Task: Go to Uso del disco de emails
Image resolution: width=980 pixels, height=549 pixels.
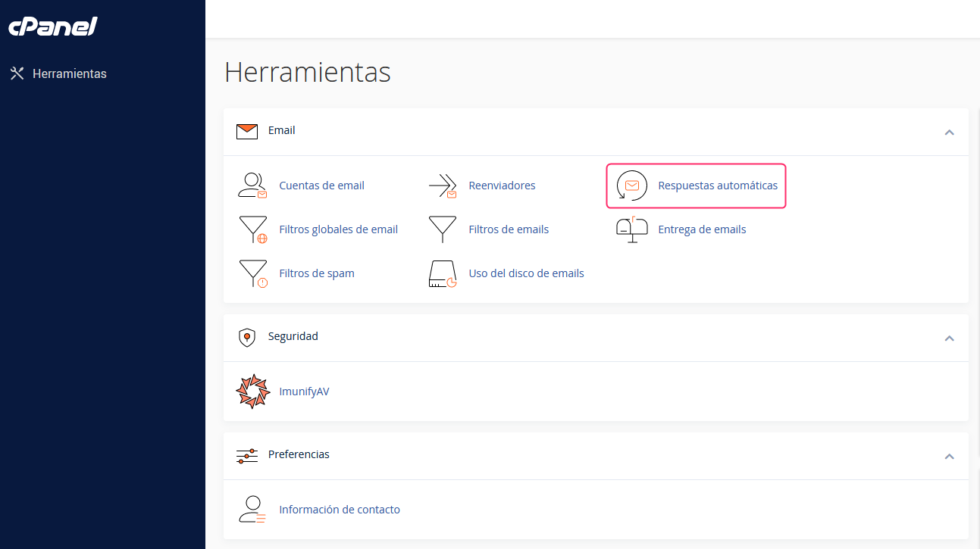Action: pyautogui.click(x=526, y=273)
